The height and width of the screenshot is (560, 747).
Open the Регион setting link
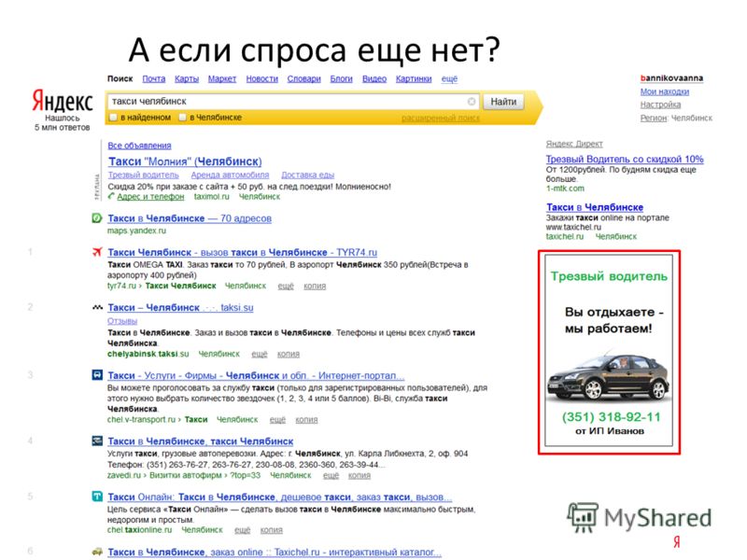pyautogui.click(x=653, y=119)
